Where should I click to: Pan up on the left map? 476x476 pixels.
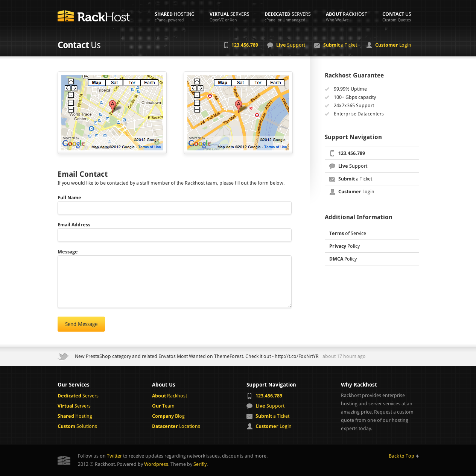pos(71,81)
